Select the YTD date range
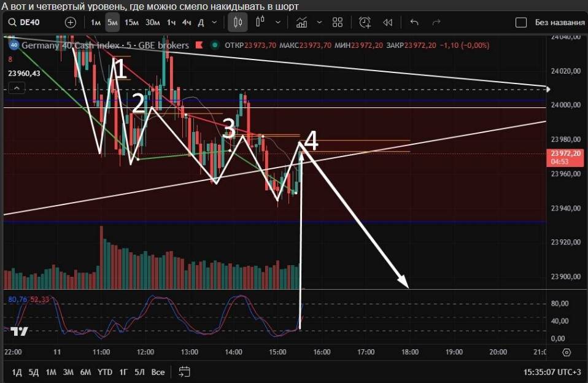588x383 pixels. [105, 371]
